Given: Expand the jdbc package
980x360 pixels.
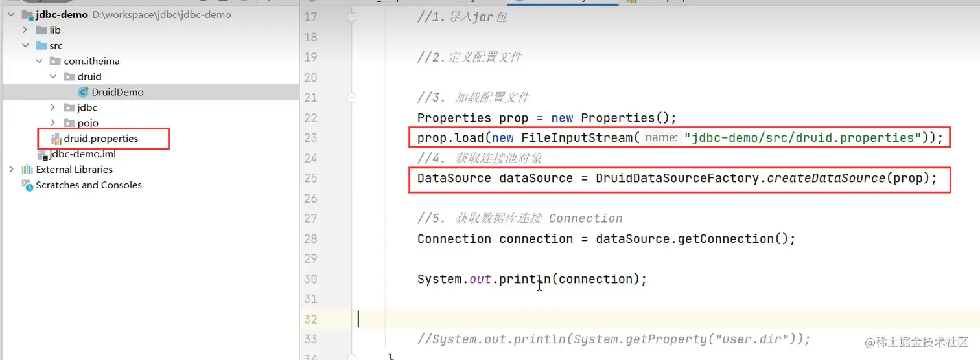Looking at the screenshot, I should [54, 107].
